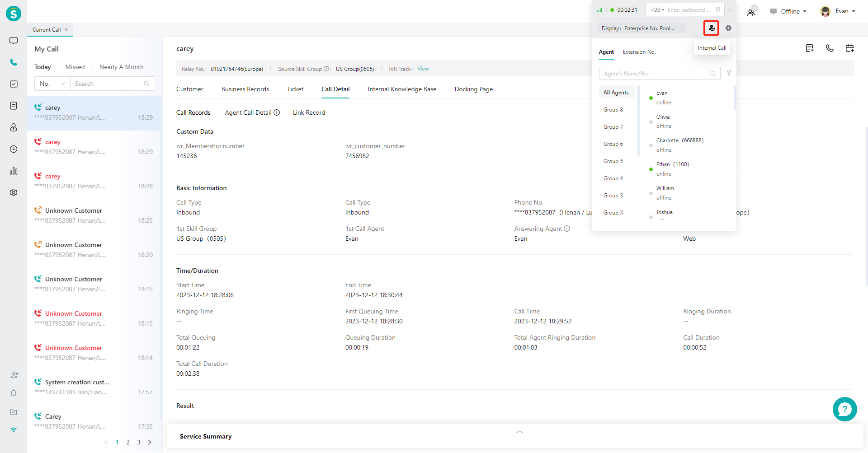Viewport: 868px width, 453px height.
Task: Select Group 5 in agent groups
Action: tap(613, 161)
